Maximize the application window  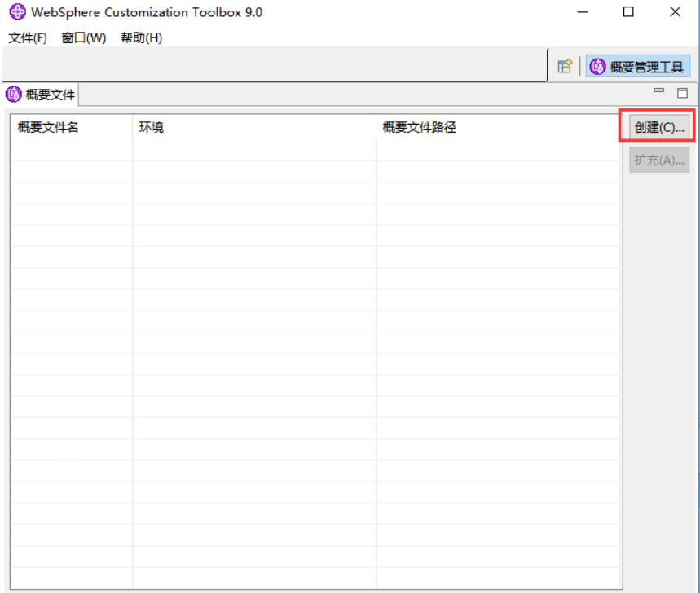pos(628,12)
